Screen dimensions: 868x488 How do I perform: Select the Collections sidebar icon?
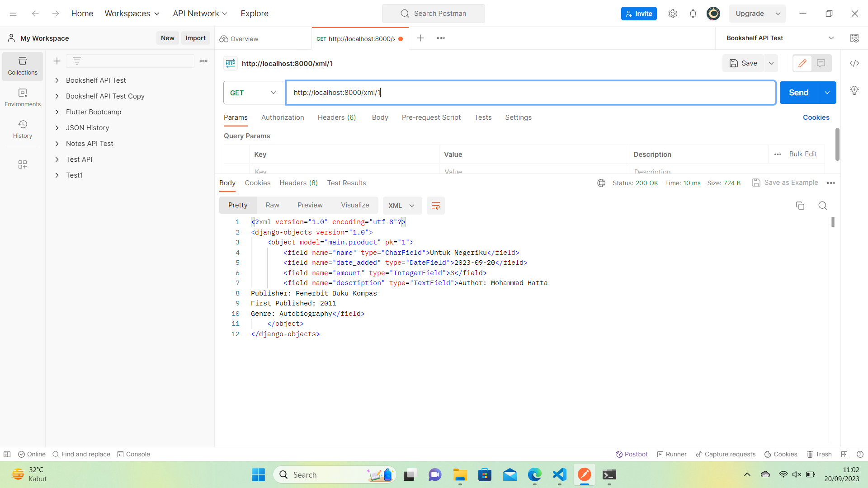22,66
